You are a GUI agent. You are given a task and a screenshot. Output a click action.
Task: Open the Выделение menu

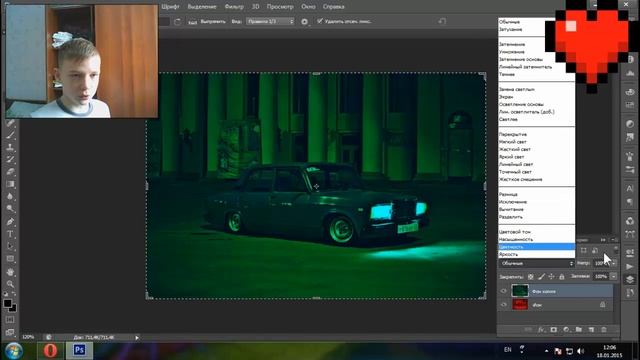202,7
